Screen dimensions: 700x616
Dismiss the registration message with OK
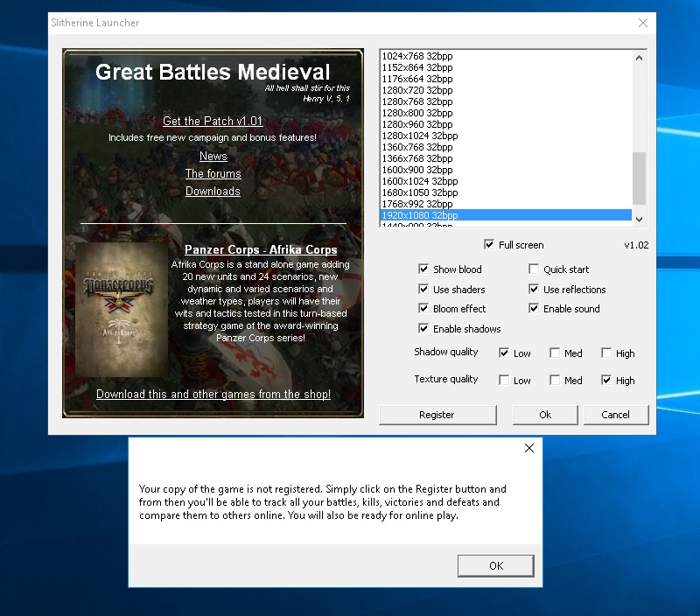496,565
